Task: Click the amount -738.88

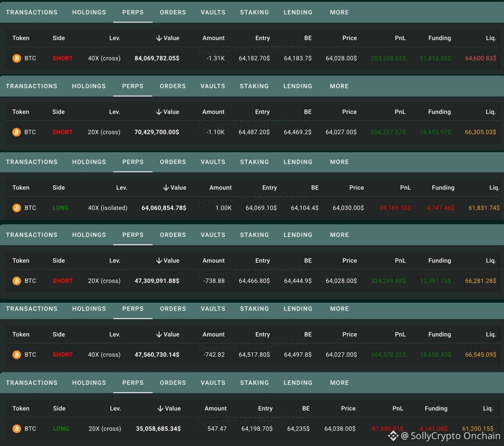Action: [214, 281]
